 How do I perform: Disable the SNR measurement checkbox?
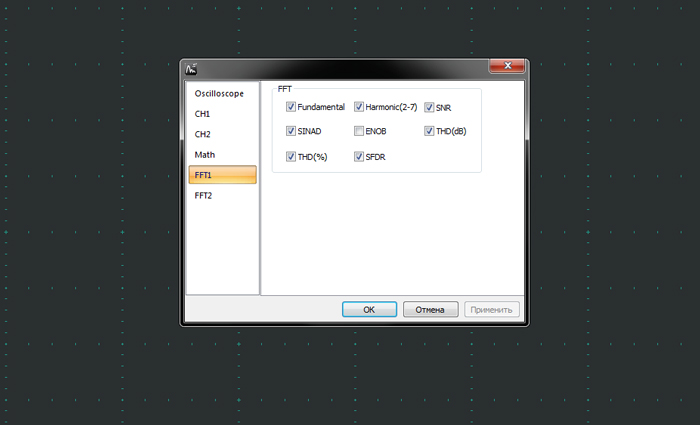pos(429,108)
